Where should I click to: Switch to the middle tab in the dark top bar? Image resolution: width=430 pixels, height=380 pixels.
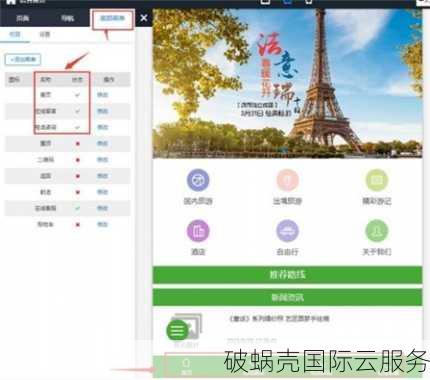67,18
